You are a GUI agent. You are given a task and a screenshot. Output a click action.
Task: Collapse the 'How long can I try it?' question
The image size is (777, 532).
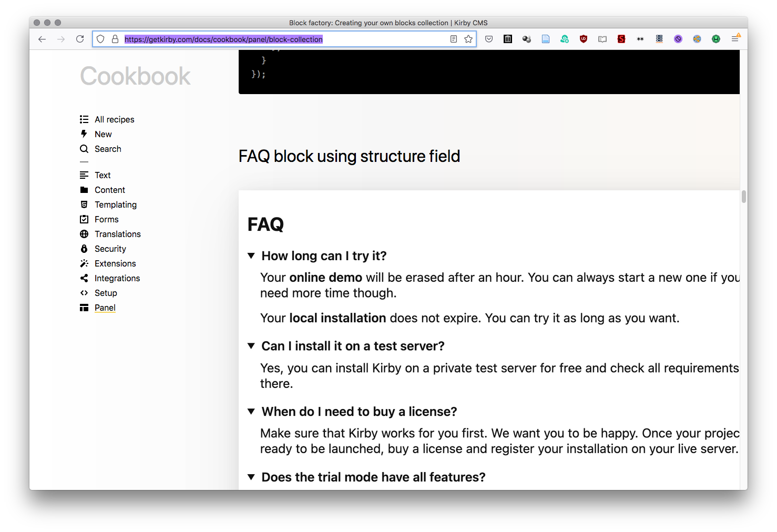pyautogui.click(x=251, y=256)
